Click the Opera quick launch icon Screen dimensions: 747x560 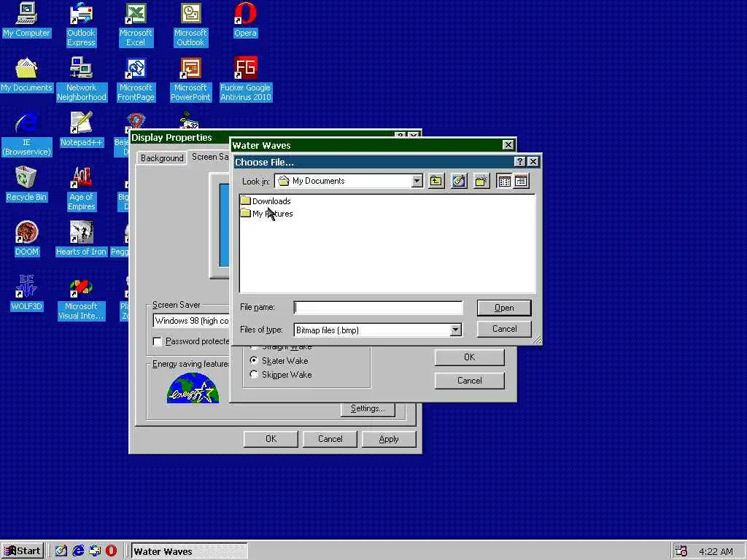(111, 551)
